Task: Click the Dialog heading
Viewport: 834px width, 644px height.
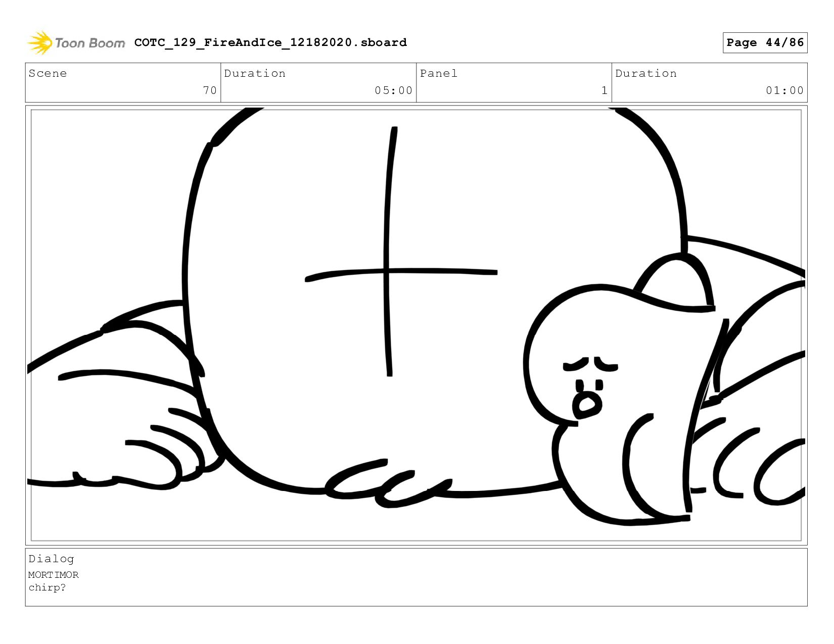Action: point(51,559)
